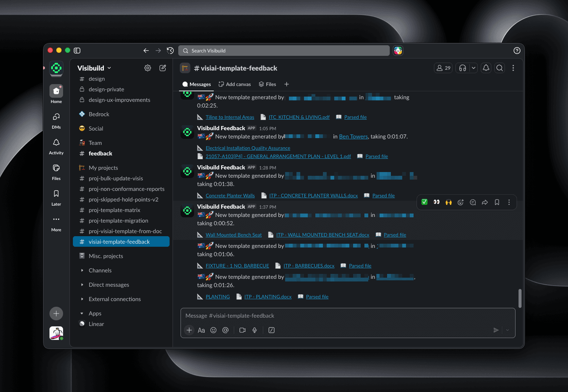Screen dimensions: 568x392
Task: Click the message input field
Action: click(x=340, y=316)
